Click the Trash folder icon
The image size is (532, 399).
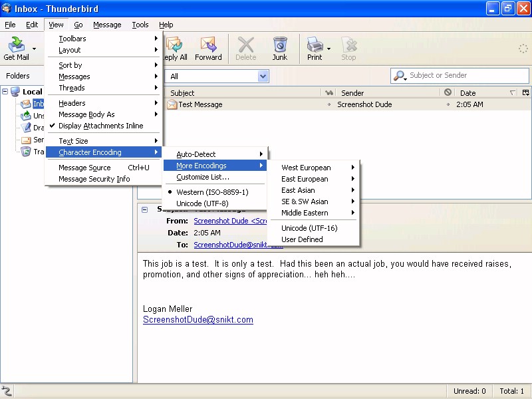click(x=26, y=152)
